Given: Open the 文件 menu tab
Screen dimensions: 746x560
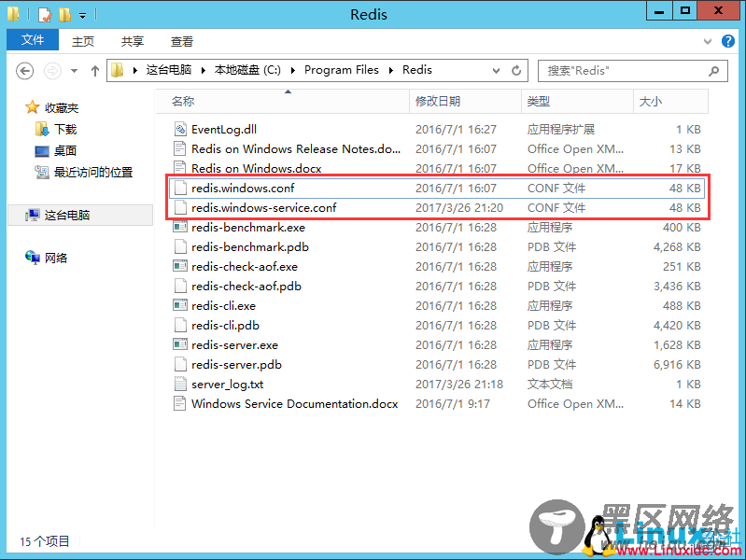Looking at the screenshot, I should coord(33,40).
